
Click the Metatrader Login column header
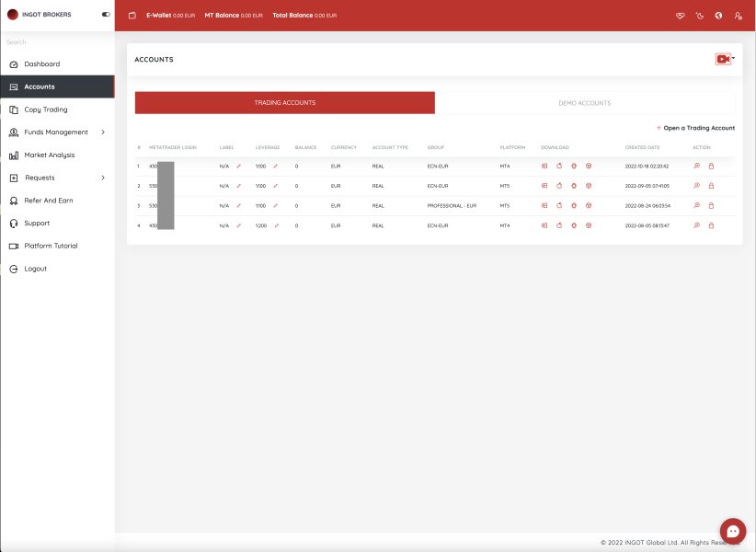coord(173,147)
